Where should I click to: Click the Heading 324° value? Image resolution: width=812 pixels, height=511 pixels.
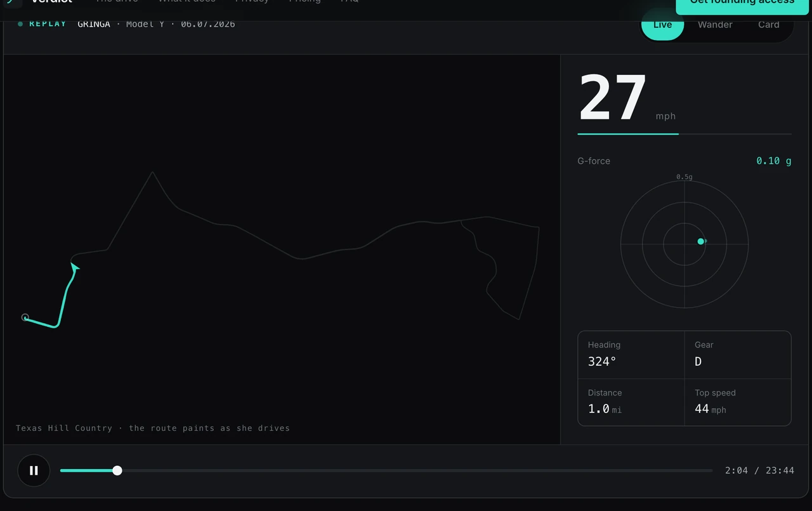[x=602, y=362]
